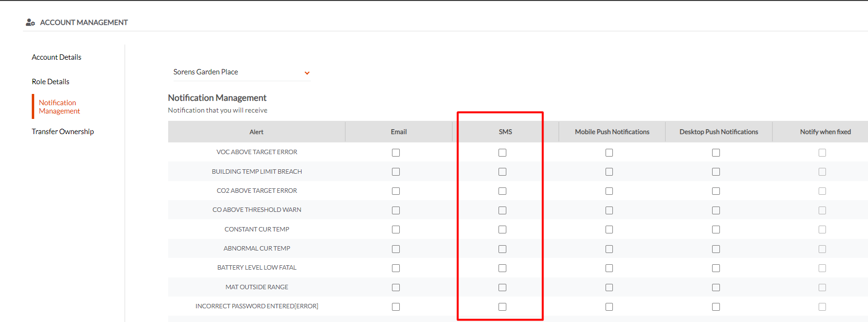Enable Mobile Push for CO ABOVE THRESHOLD WARN
Screen dimensions: 868x322
(609, 210)
